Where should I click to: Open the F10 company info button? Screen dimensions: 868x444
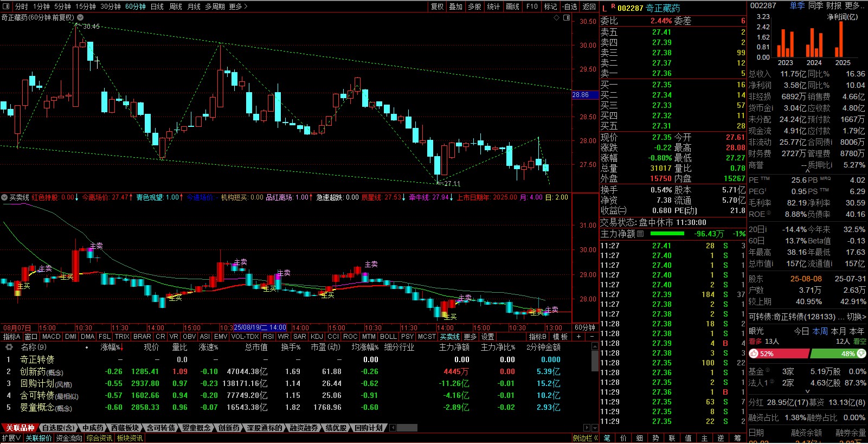(532, 7)
